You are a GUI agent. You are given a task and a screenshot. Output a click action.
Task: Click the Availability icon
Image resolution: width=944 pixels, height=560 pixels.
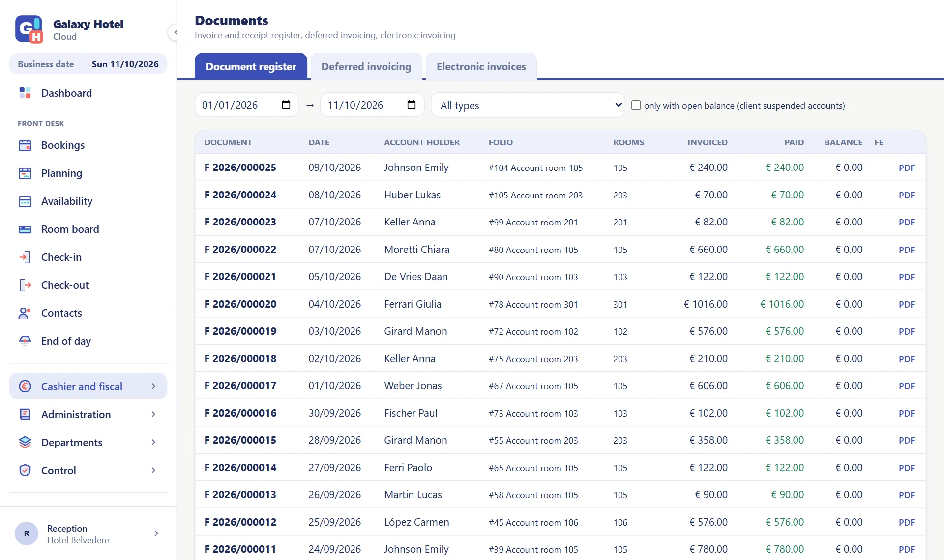(x=25, y=201)
